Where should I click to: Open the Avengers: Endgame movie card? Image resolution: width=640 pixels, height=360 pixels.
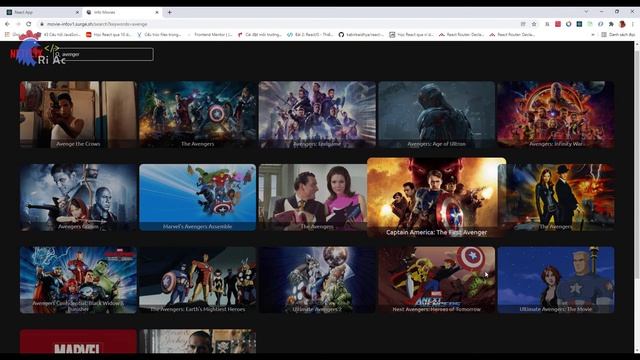click(x=317, y=114)
